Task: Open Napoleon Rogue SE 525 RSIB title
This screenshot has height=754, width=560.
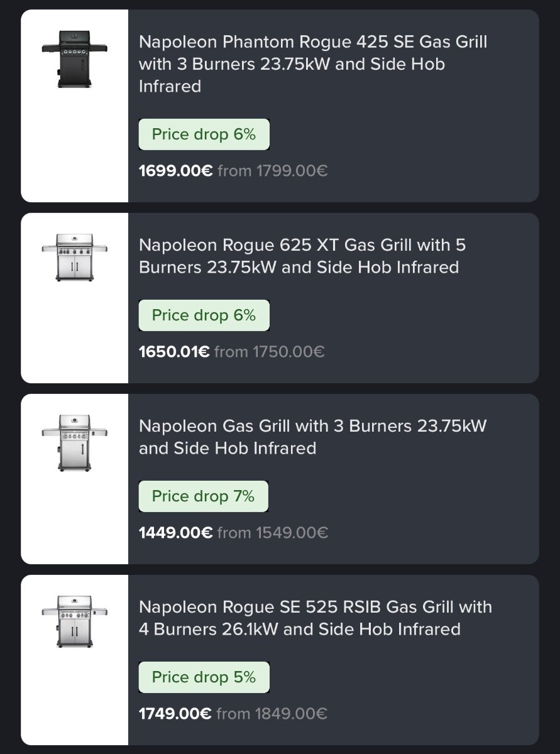Action: pos(316,618)
